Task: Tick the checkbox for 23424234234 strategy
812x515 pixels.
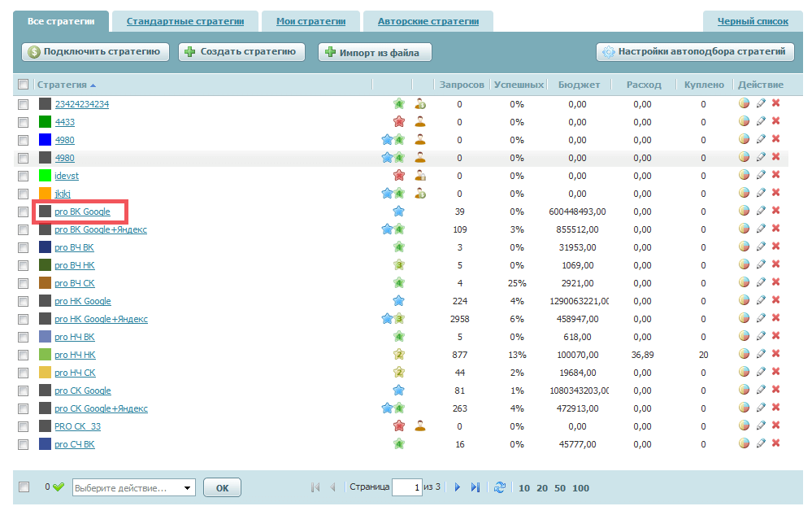Action: click(24, 104)
